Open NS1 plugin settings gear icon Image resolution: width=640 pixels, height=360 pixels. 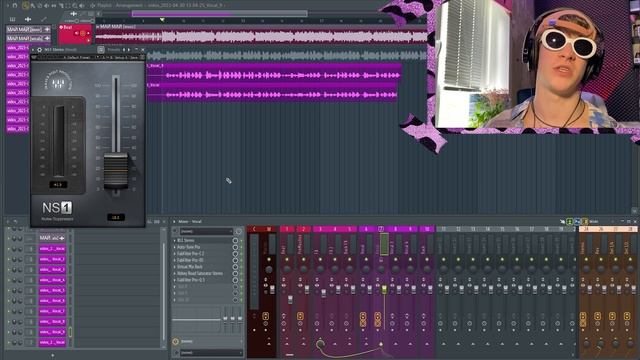40,50
